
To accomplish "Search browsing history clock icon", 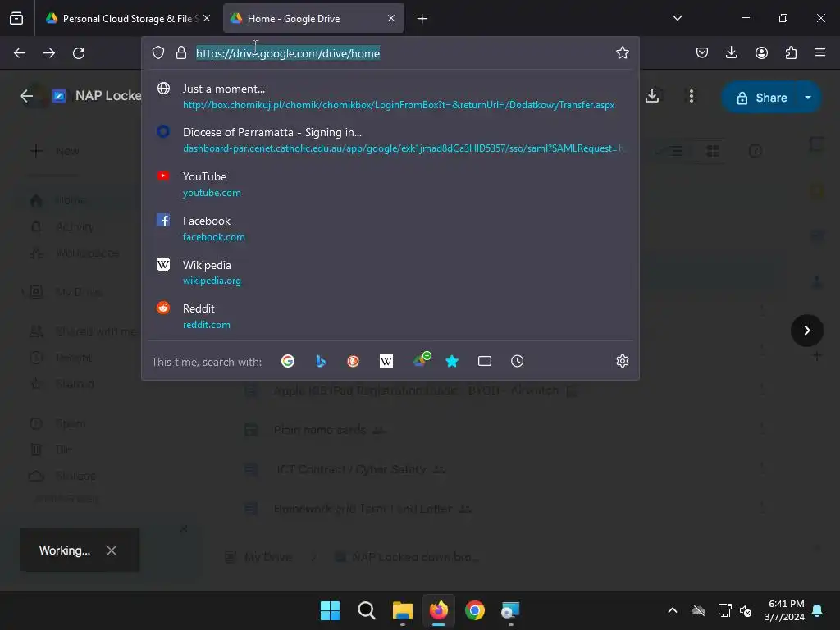I will pos(517,361).
